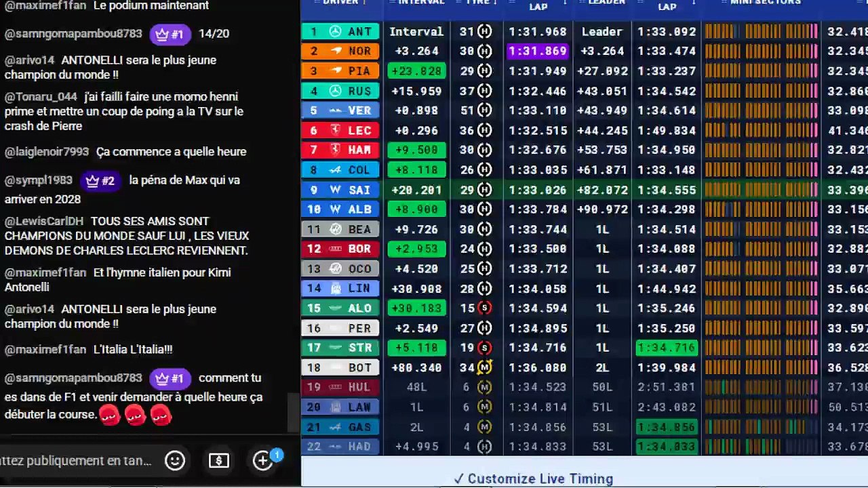Click the team logo in the PER row
Screen dimensions: 868x488
[x=335, y=329]
